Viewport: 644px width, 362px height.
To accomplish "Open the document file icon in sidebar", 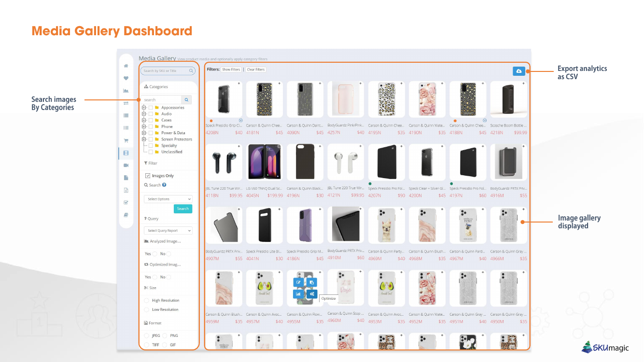I will [126, 178].
